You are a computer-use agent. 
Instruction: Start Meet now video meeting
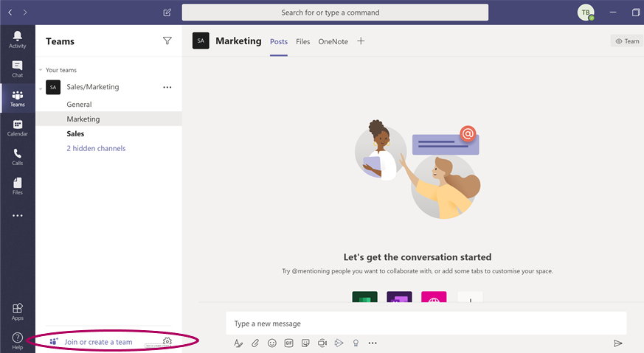pyautogui.click(x=322, y=343)
